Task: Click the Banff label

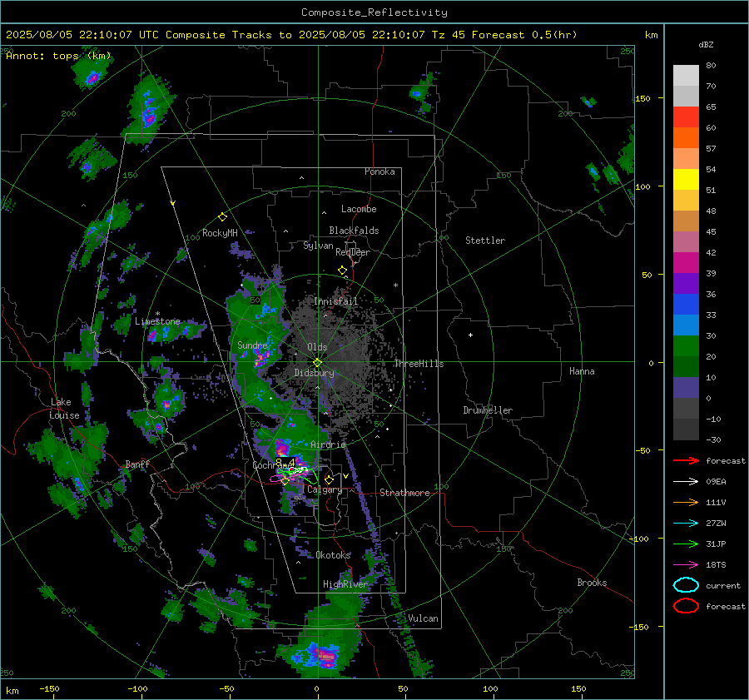Action: point(137,464)
